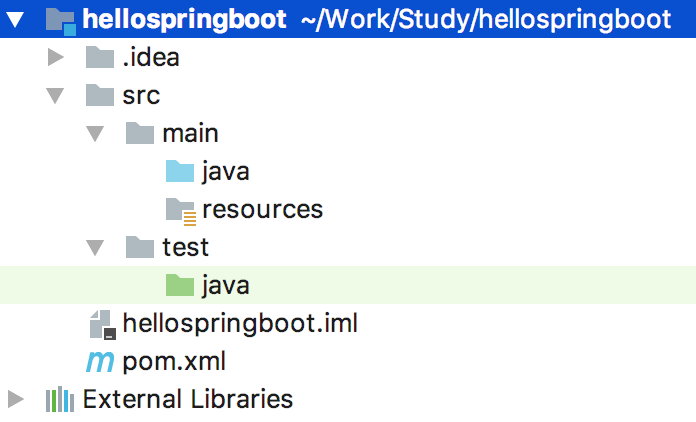Expand the External Libraries node arrow
696x422 pixels.
(15, 400)
